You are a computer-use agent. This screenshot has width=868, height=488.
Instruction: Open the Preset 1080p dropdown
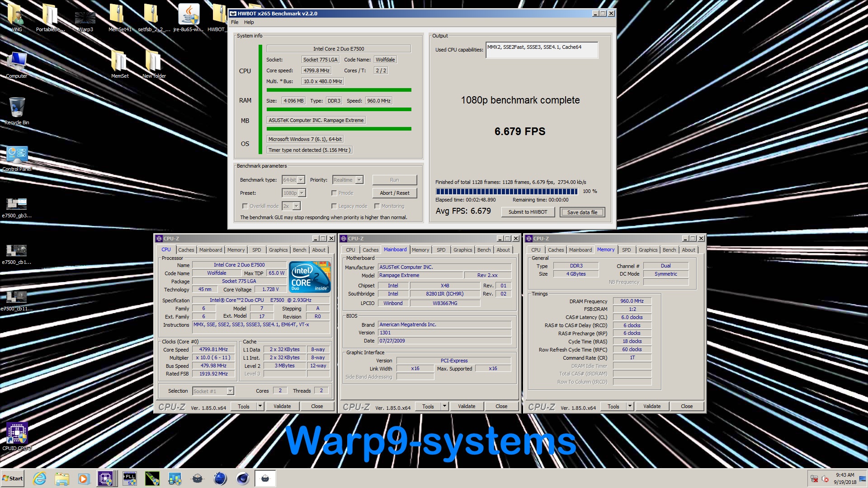[294, 193]
